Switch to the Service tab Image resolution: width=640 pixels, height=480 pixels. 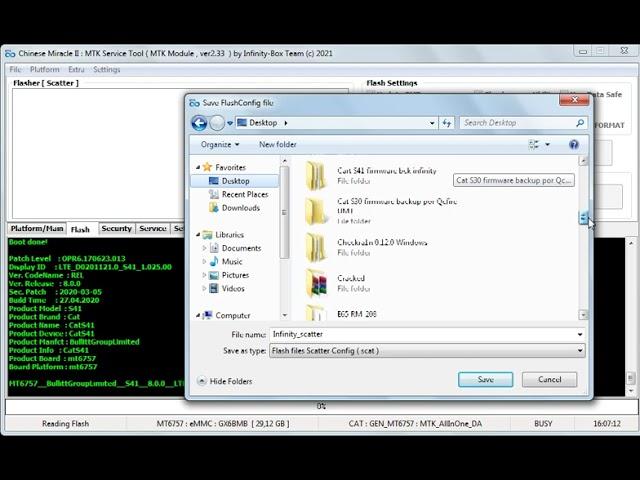coord(153,229)
